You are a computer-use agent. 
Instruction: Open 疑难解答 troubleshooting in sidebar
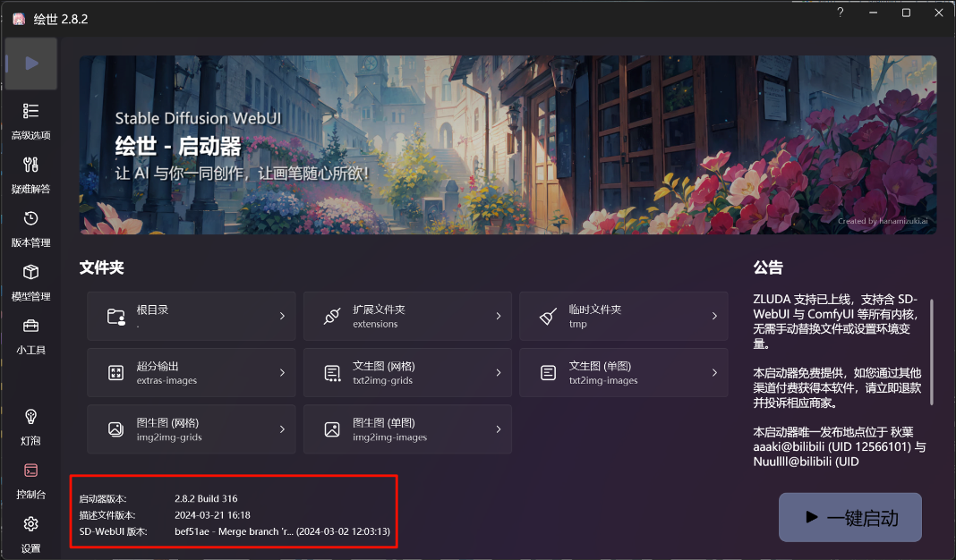tap(31, 174)
